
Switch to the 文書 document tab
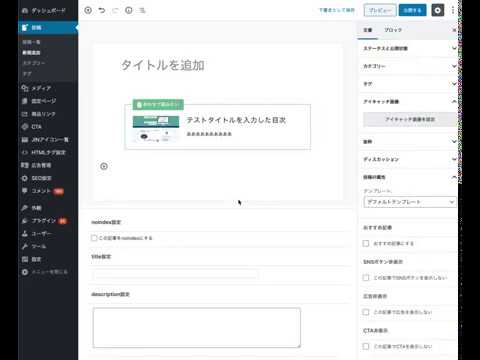click(x=368, y=30)
